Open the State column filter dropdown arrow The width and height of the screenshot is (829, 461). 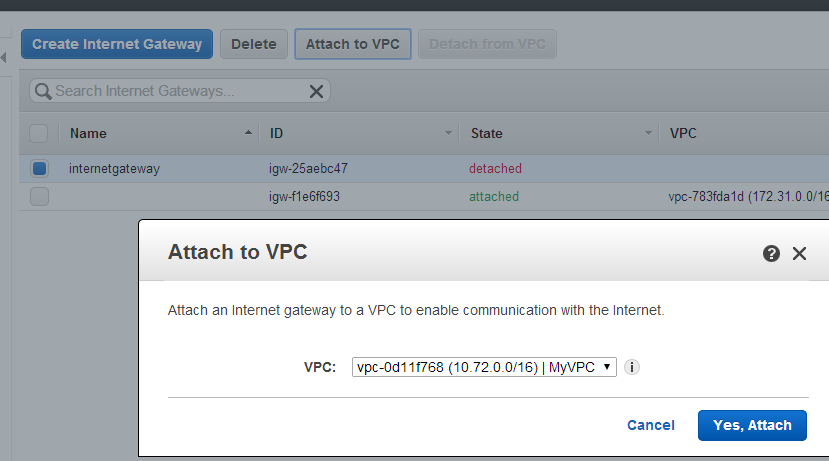click(x=648, y=133)
